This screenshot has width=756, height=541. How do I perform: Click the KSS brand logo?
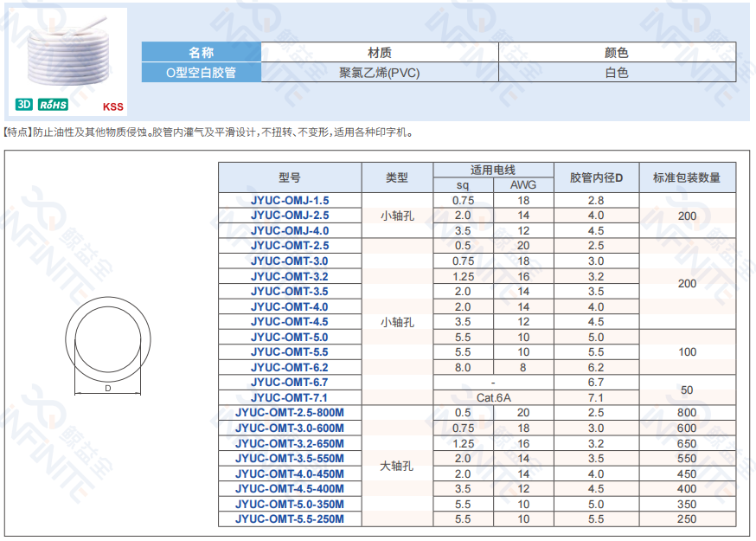[112, 106]
